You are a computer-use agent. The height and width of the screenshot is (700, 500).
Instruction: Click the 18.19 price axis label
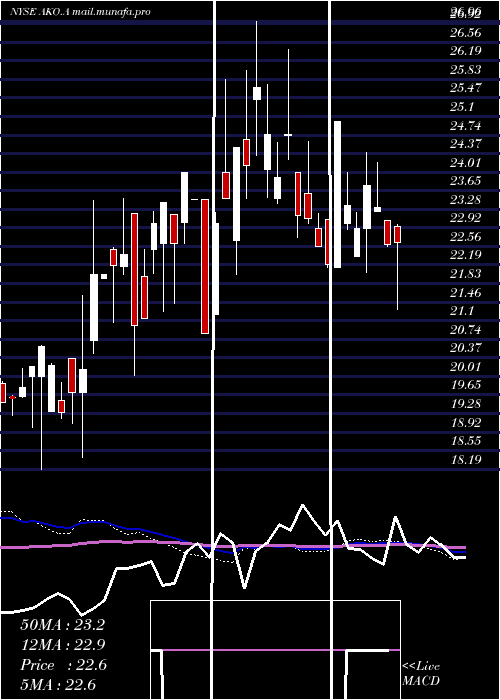tap(466, 459)
